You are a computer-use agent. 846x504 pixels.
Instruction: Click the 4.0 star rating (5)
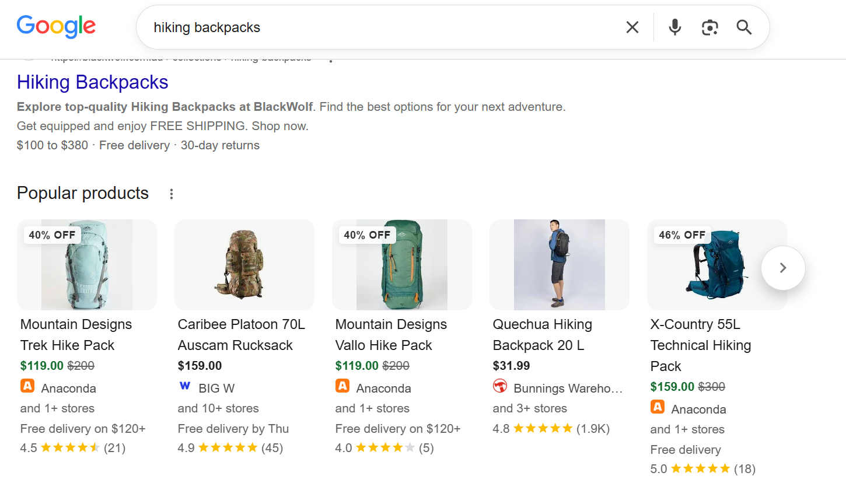coord(384,448)
